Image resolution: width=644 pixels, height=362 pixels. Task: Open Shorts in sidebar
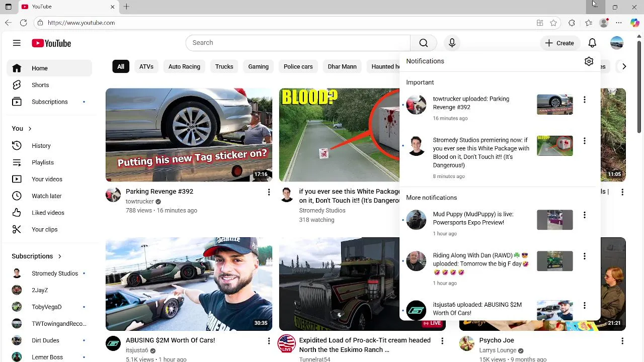(x=49, y=85)
